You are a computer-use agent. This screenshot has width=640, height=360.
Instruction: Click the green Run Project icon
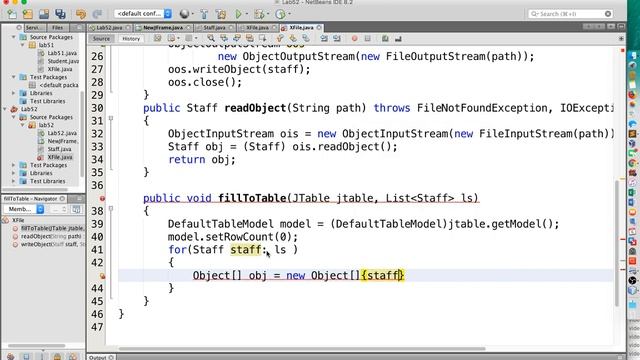(x=238, y=14)
